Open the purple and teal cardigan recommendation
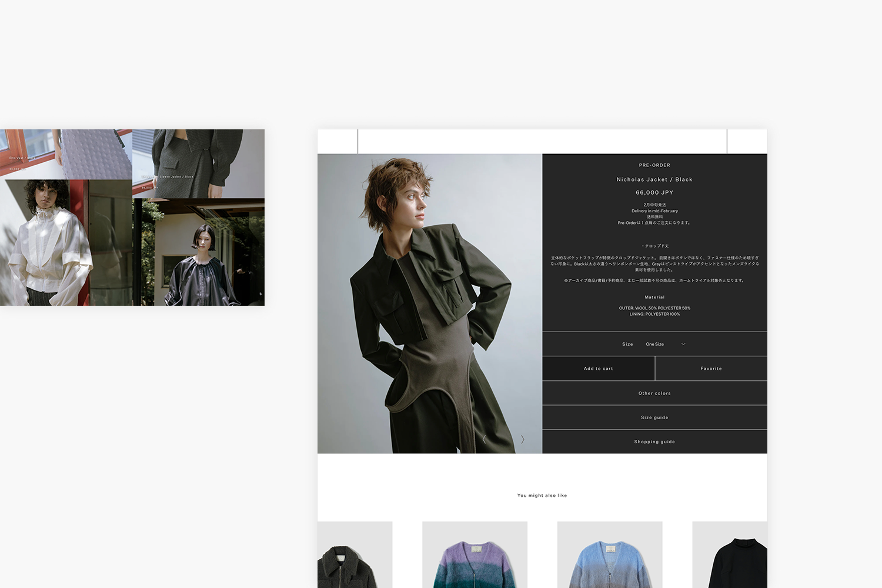Screen dimensions: 882x588 (475, 554)
